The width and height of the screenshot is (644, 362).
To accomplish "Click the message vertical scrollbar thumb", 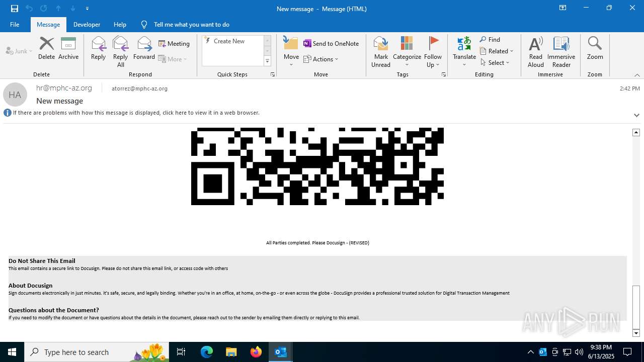I will 636,306.
